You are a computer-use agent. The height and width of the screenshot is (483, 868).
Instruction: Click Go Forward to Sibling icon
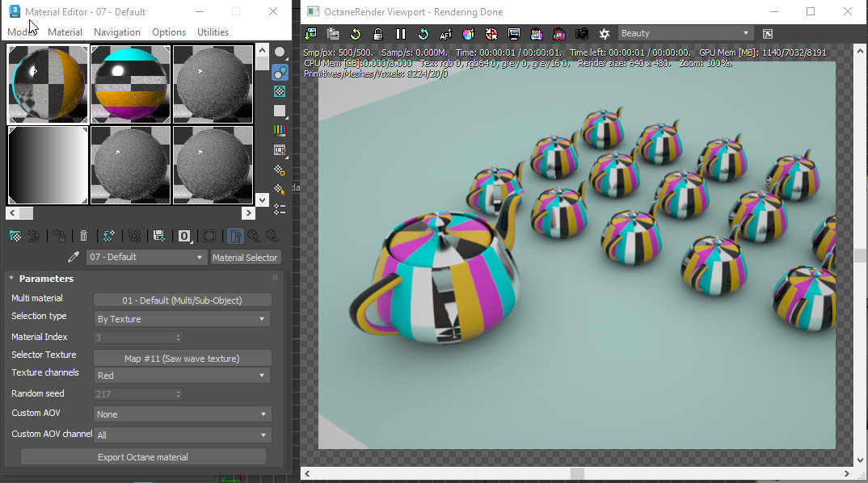click(x=272, y=236)
